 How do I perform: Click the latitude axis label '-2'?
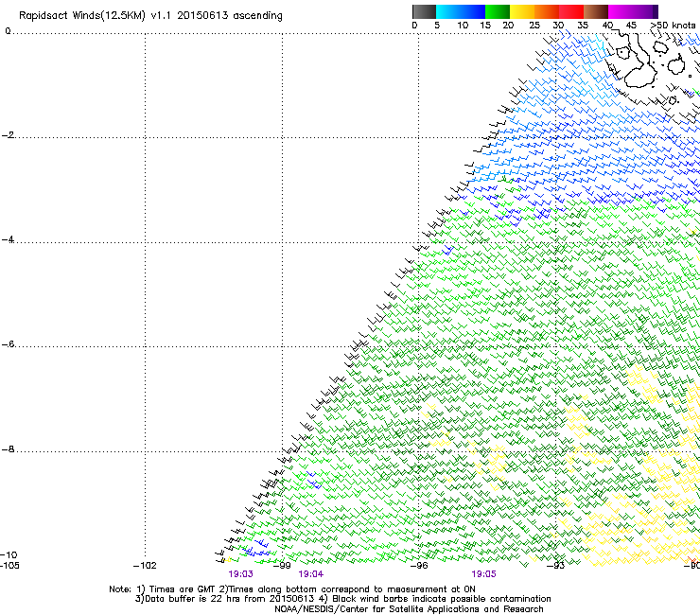tap(8, 135)
